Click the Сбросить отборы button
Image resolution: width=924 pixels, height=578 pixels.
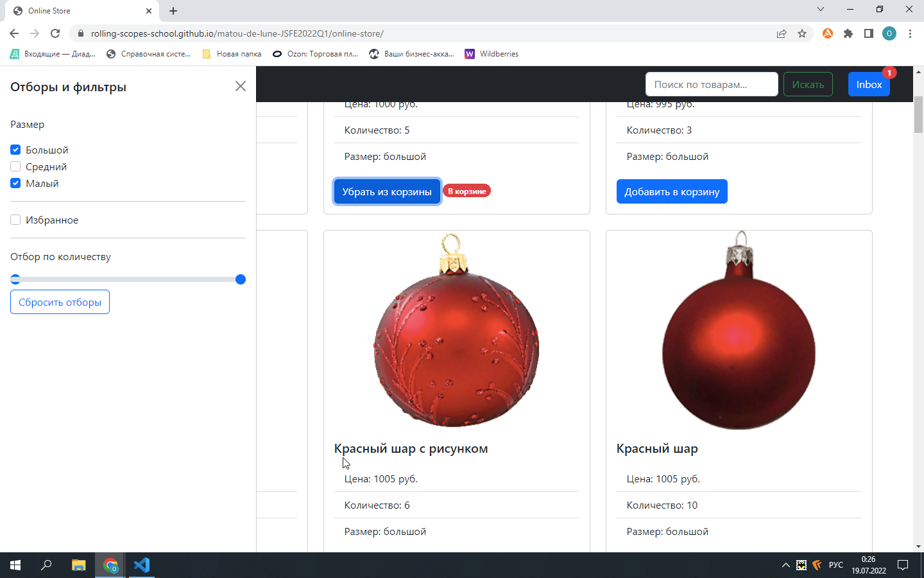pos(60,301)
